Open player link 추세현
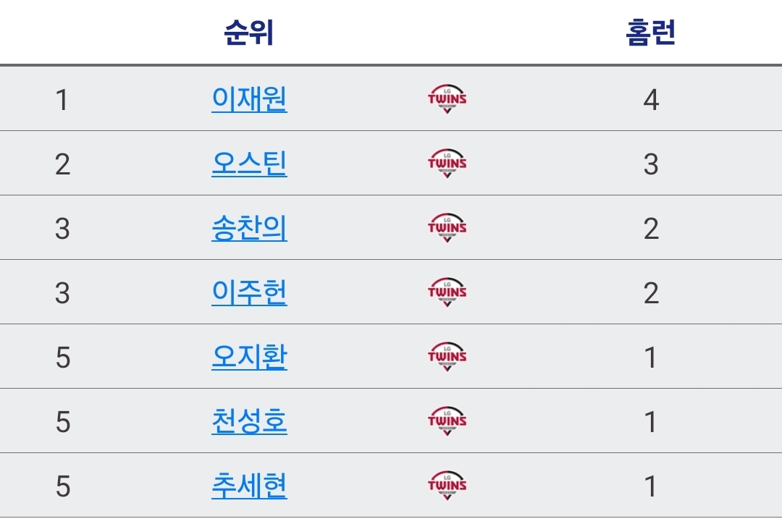The height and width of the screenshot is (532, 782). click(x=249, y=486)
